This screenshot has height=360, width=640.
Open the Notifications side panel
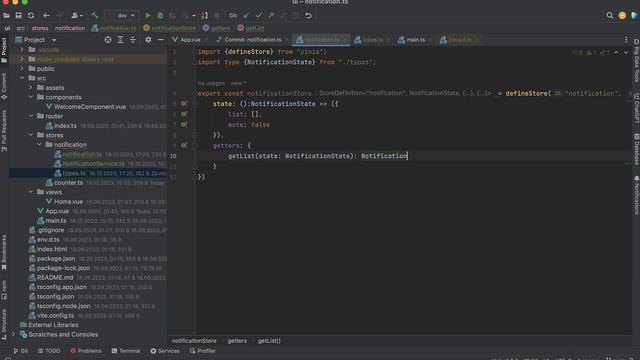636,195
